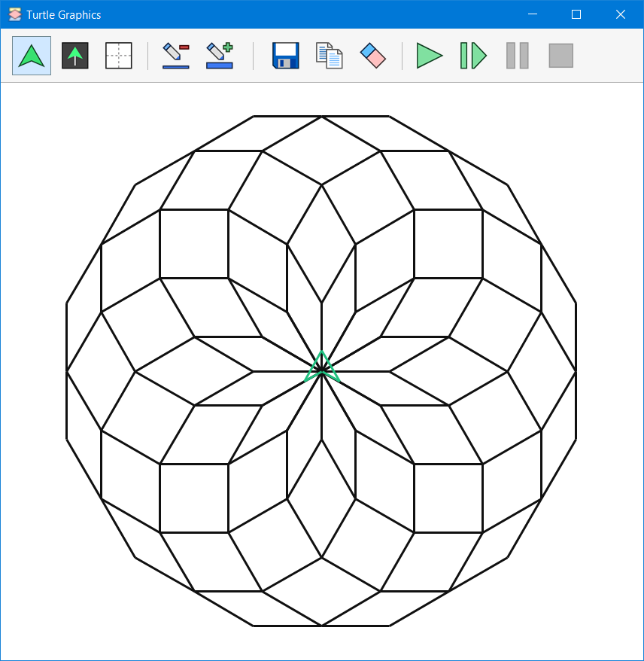Minimize the Turtle Graphics window
This screenshot has width=644, height=661.
point(532,14)
